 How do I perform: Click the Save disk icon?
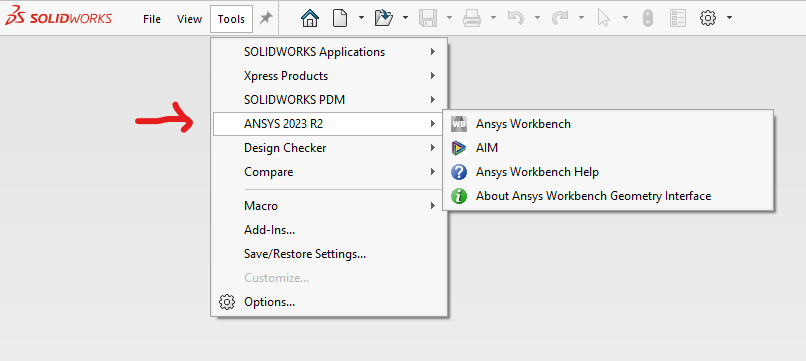(x=428, y=19)
